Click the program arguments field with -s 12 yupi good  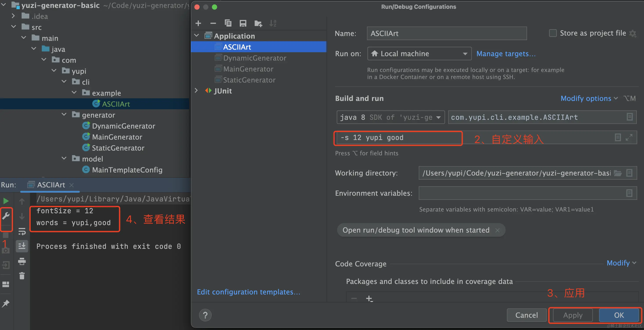(x=398, y=138)
